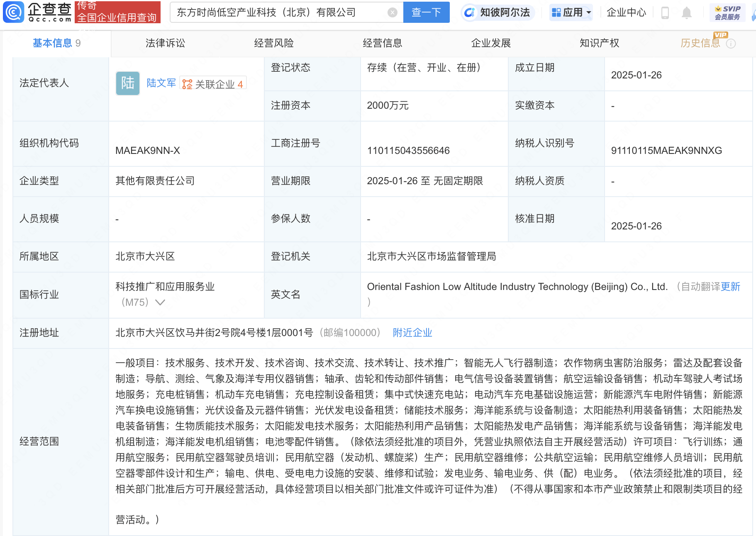Click the Oriental Fashion Low Altitude English name
The height and width of the screenshot is (536, 756).
pyautogui.click(x=517, y=287)
